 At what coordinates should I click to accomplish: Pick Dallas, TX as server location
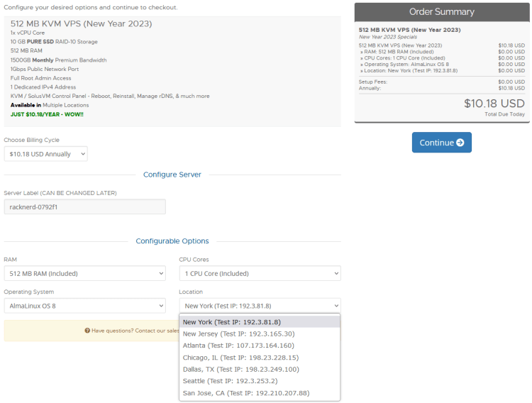click(240, 369)
